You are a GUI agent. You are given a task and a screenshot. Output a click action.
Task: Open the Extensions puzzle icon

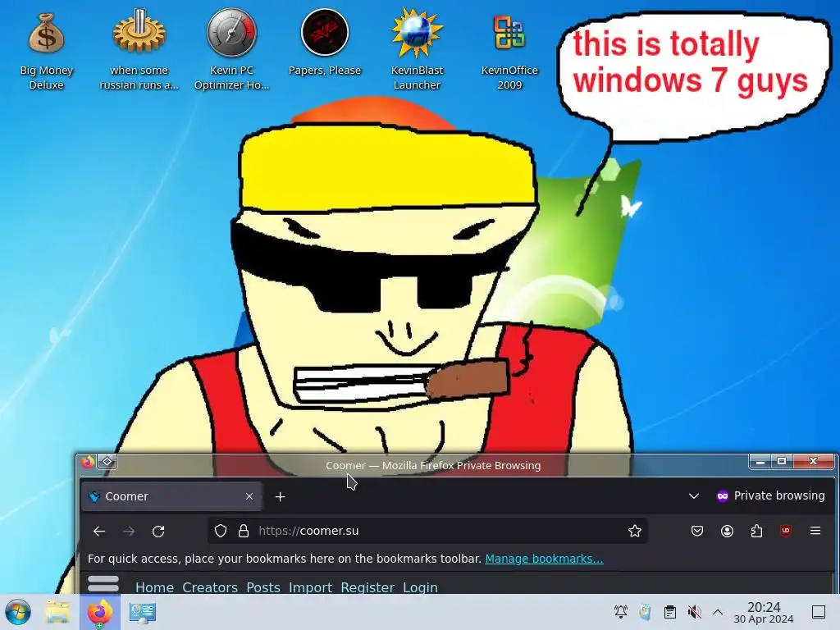pos(756,531)
